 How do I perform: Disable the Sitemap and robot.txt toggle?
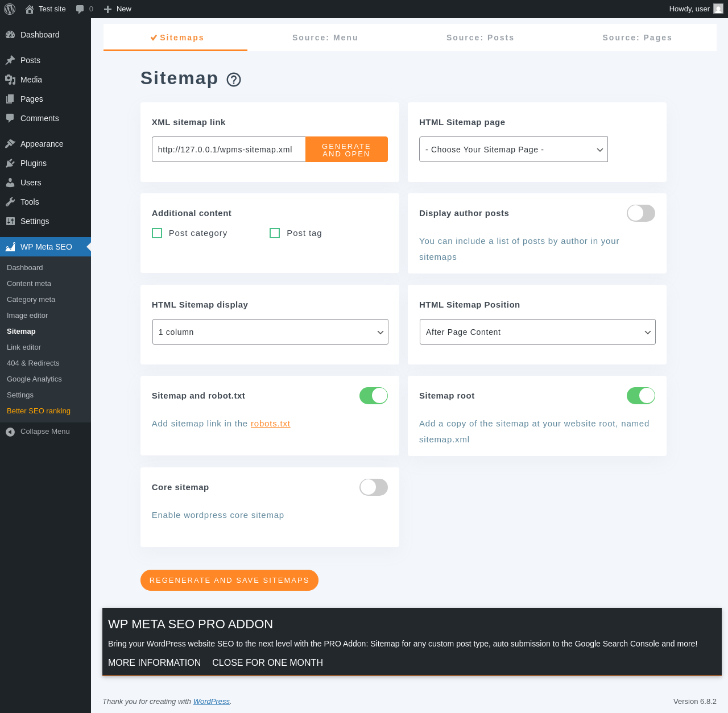(x=374, y=396)
